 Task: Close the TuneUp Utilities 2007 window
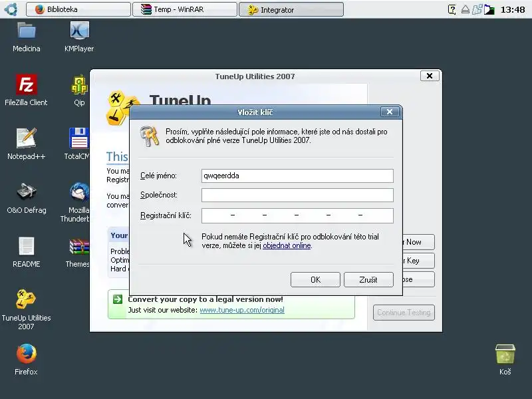(430, 76)
